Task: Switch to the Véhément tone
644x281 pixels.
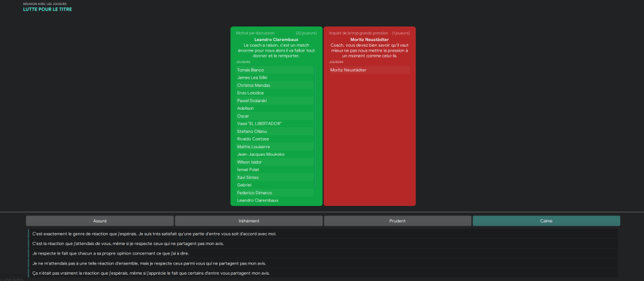Action: 249,221
